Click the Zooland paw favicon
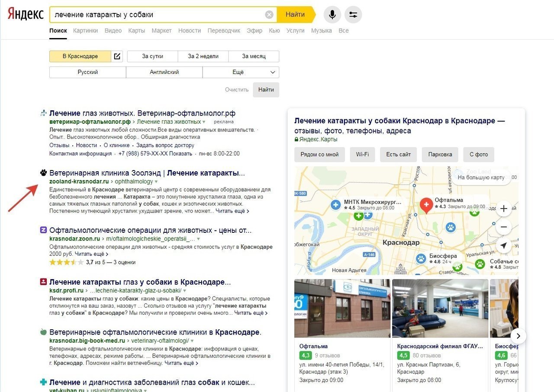Viewport: 554px width, 392px height. [x=43, y=173]
